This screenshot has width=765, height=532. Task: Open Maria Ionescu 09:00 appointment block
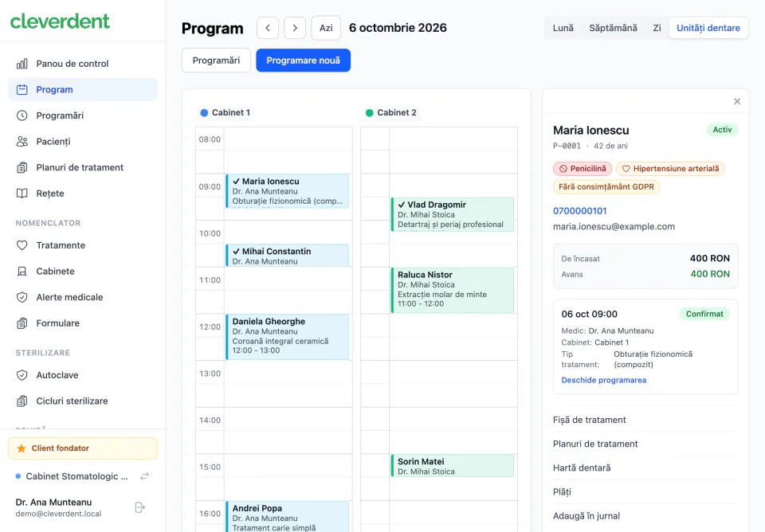288,191
